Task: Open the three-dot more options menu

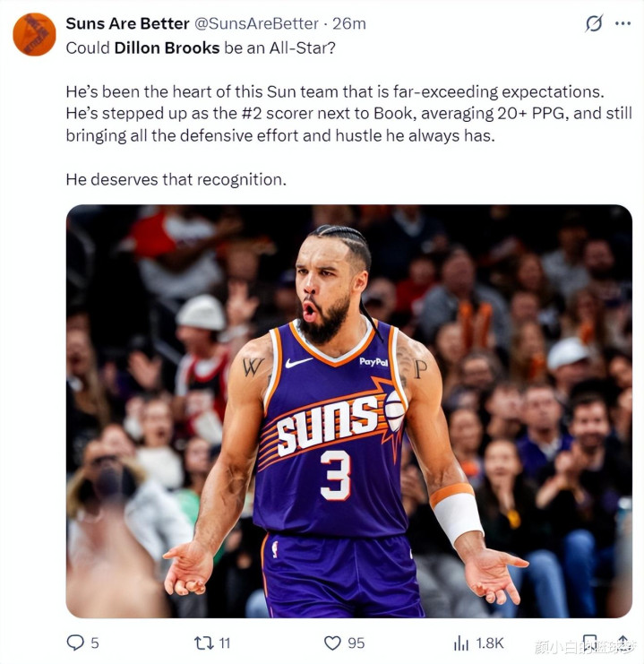Action: [623, 23]
